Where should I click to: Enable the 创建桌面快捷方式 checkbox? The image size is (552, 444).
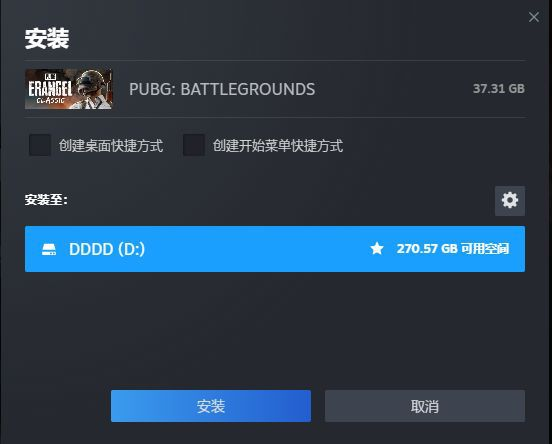coord(40,145)
